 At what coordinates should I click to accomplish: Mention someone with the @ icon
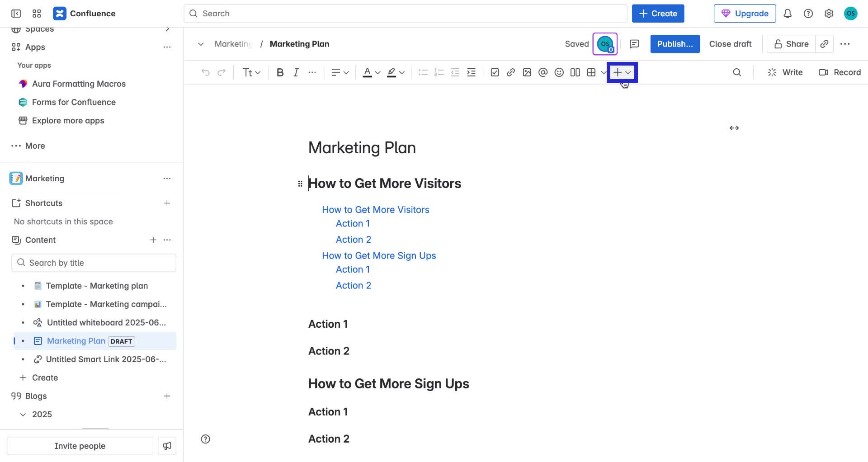pyautogui.click(x=543, y=72)
